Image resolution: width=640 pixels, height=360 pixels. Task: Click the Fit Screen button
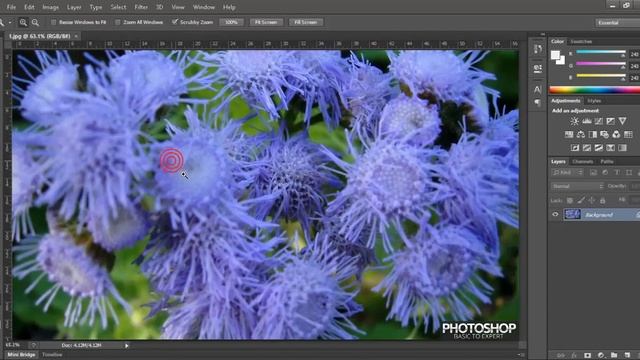click(x=266, y=22)
